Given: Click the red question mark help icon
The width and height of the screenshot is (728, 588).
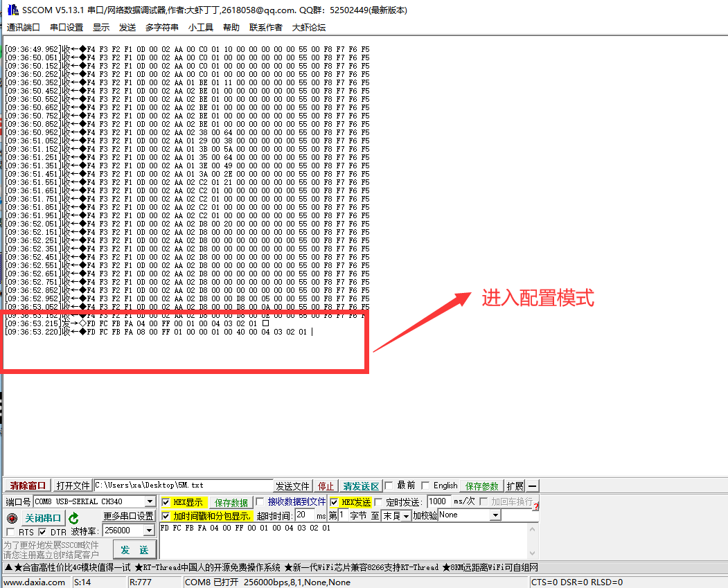Looking at the screenshot, I should (x=536, y=506).
